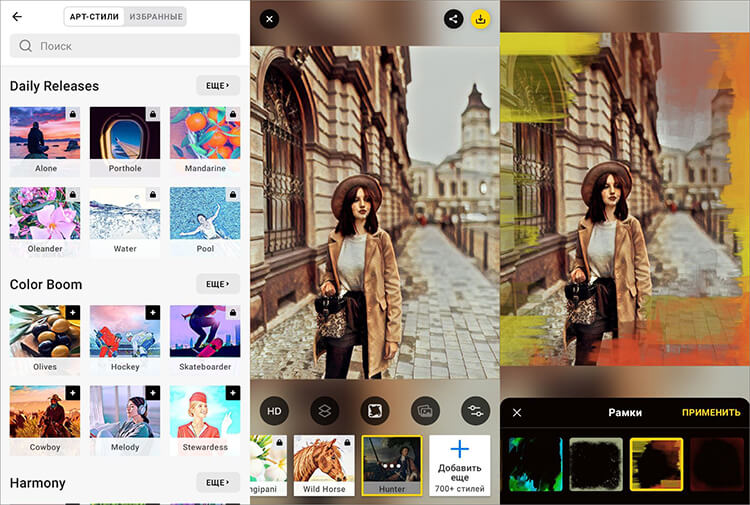
Task: Select the Cowboy style thumbnail
Action: tap(45, 420)
